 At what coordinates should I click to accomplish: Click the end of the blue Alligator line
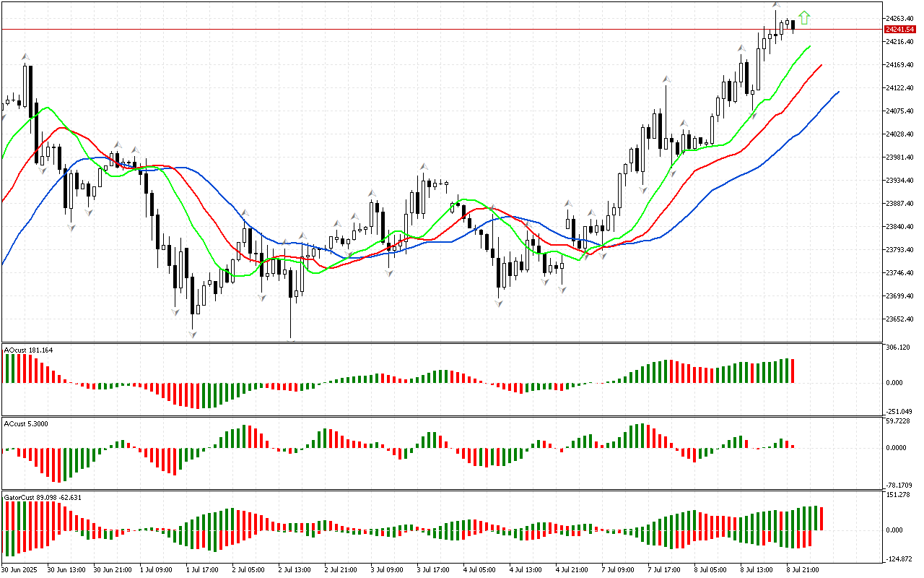(x=838, y=92)
